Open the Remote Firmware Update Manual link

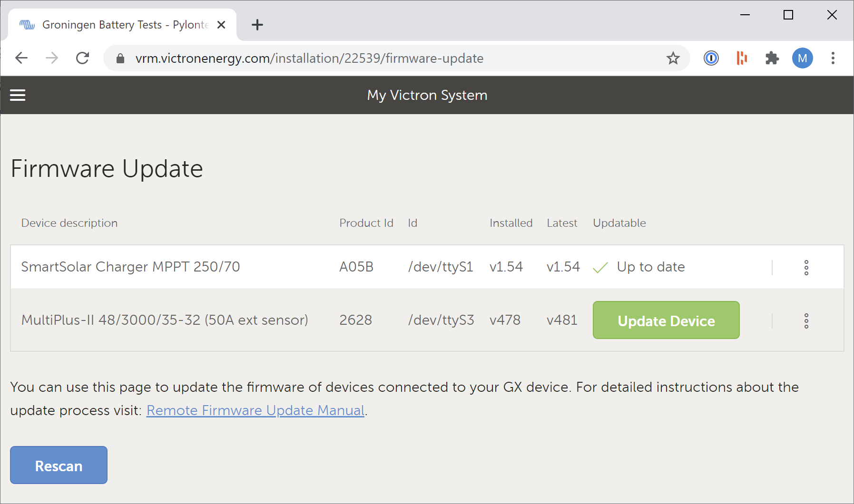[255, 410]
